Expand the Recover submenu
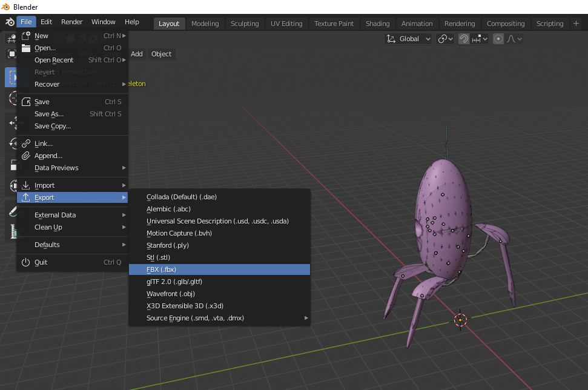Viewport: 588px width, 390px height. [x=124, y=84]
